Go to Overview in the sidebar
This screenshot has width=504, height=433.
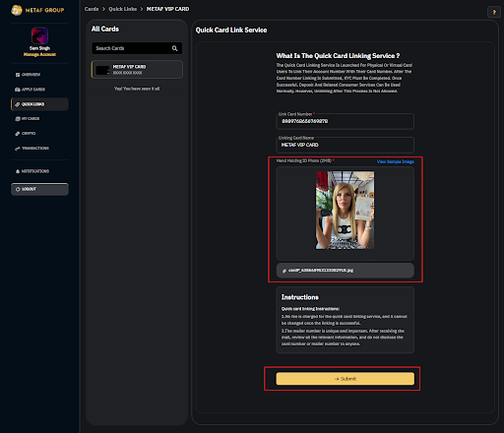pyautogui.click(x=28, y=75)
